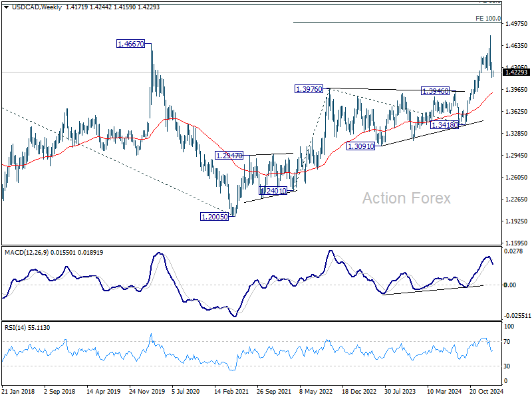Choose the 1.24010 price label

(x=273, y=191)
